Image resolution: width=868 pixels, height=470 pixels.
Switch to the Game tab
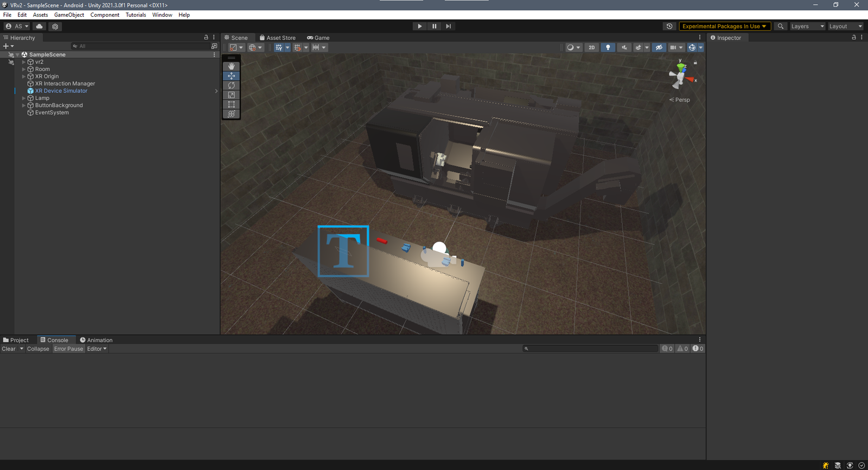click(x=318, y=38)
